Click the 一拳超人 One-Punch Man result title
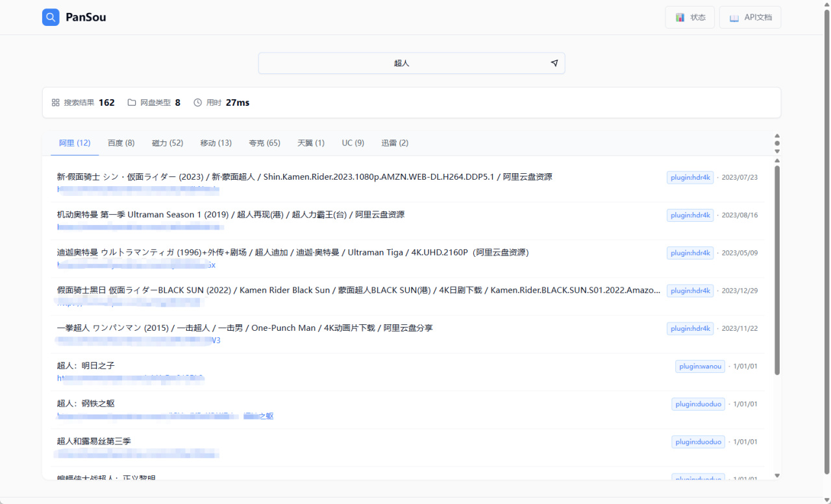831x504 pixels. 245,328
